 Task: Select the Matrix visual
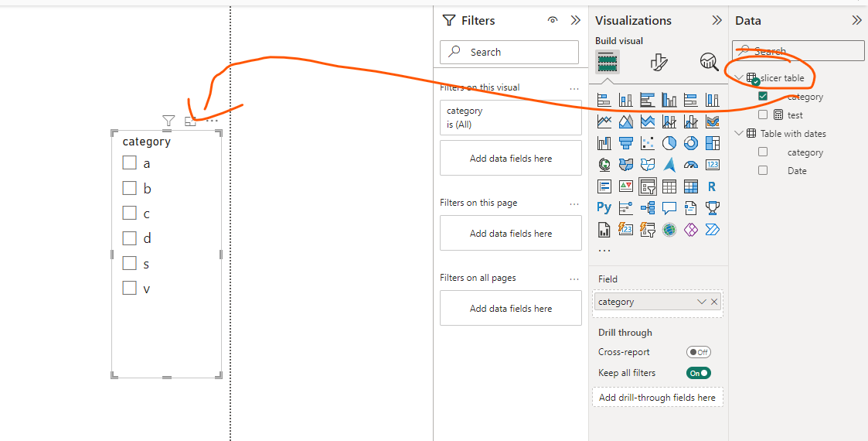click(691, 186)
